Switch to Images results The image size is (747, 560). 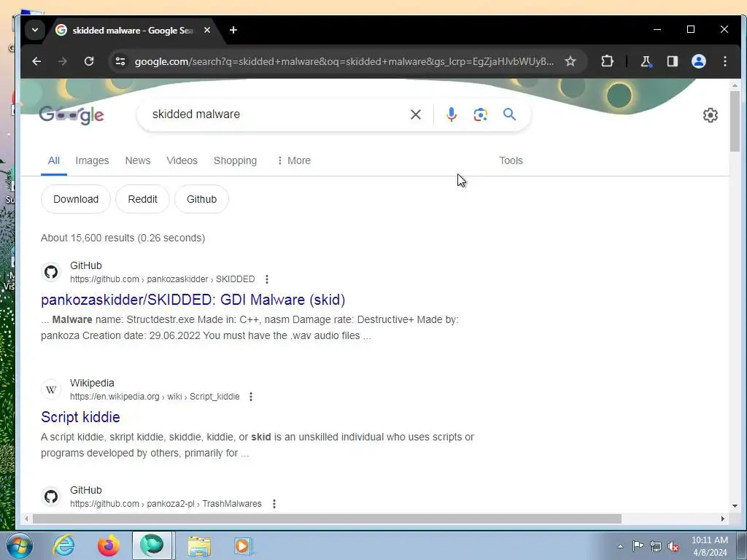[x=92, y=160]
